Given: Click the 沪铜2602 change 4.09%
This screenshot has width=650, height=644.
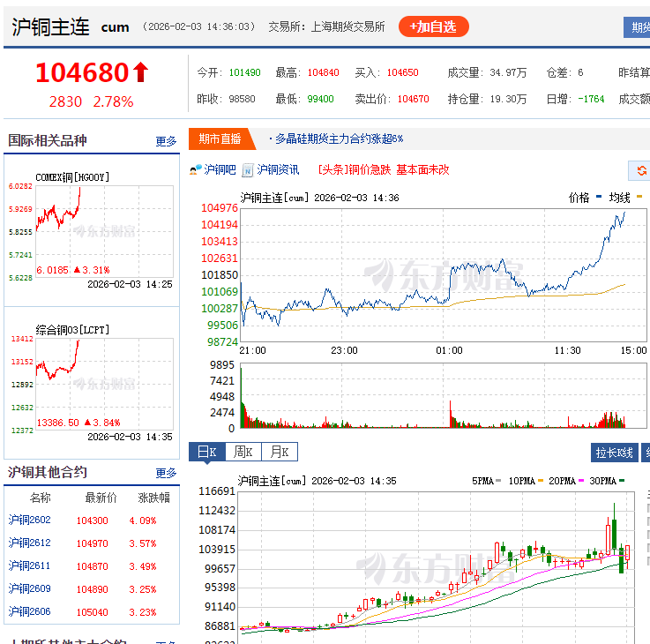Looking at the screenshot, I should (143, 520).
